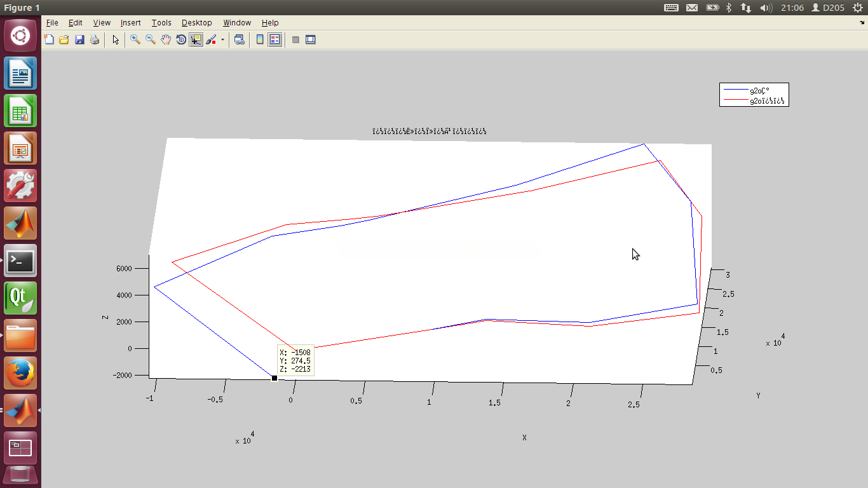This screenshot has width=868, height=488.
Task: Open the keyboard input indicator
Action: coord(671,8)
